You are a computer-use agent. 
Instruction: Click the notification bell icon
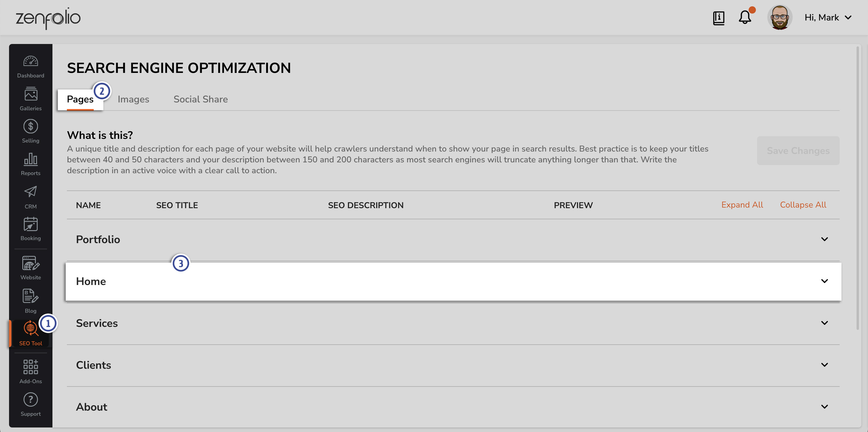tap(746, 17)
